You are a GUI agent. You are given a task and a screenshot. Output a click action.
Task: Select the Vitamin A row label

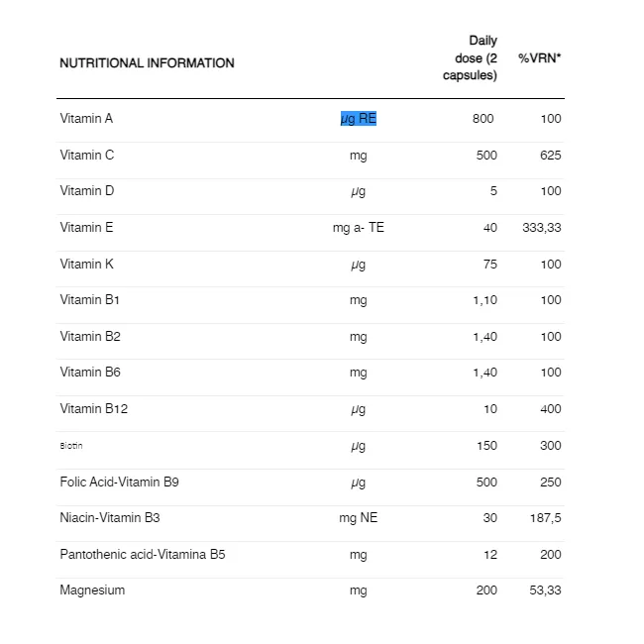click(86, 119)
